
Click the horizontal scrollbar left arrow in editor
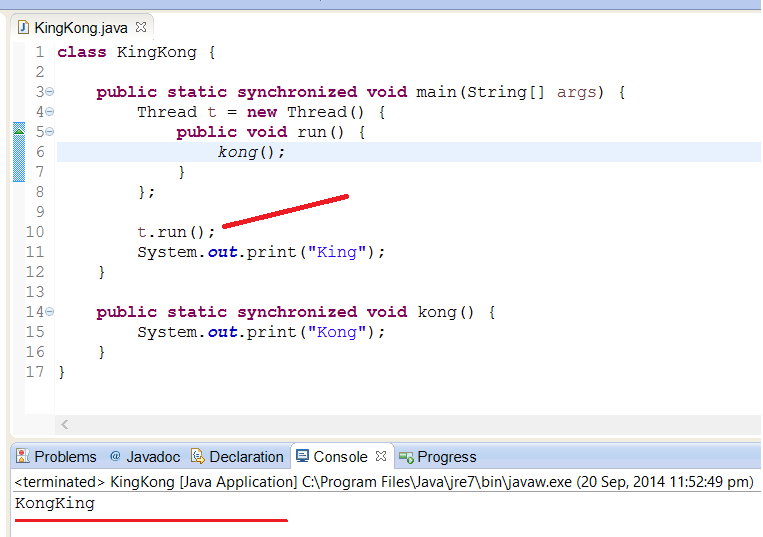(x=65, y=424)
